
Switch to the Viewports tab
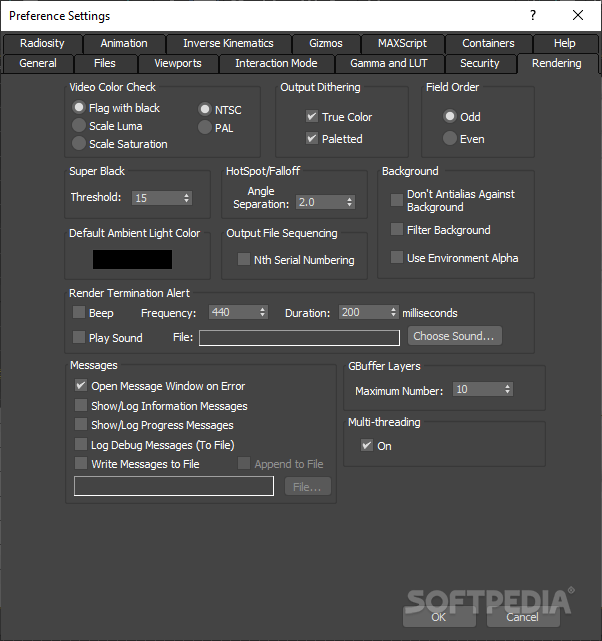pos(178,63)
